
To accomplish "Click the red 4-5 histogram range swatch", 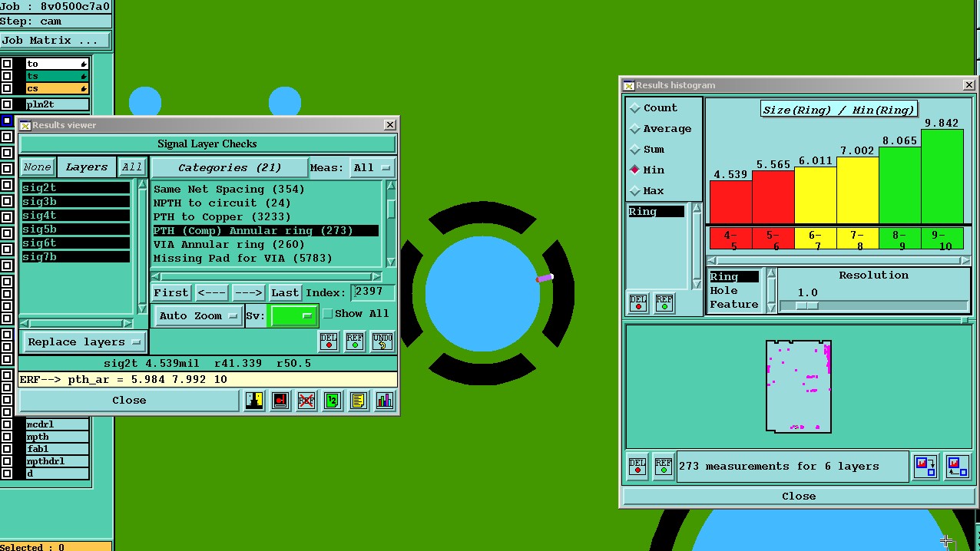I will coord(730,239).
